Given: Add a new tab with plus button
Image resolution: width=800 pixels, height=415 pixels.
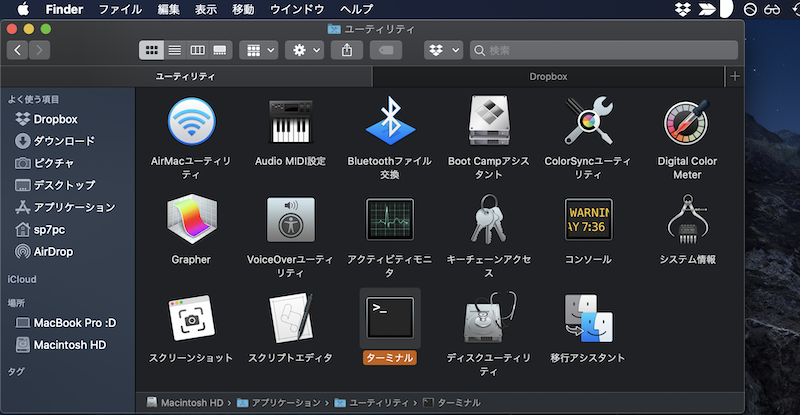Looking at the screenshot, I should 736,76.
